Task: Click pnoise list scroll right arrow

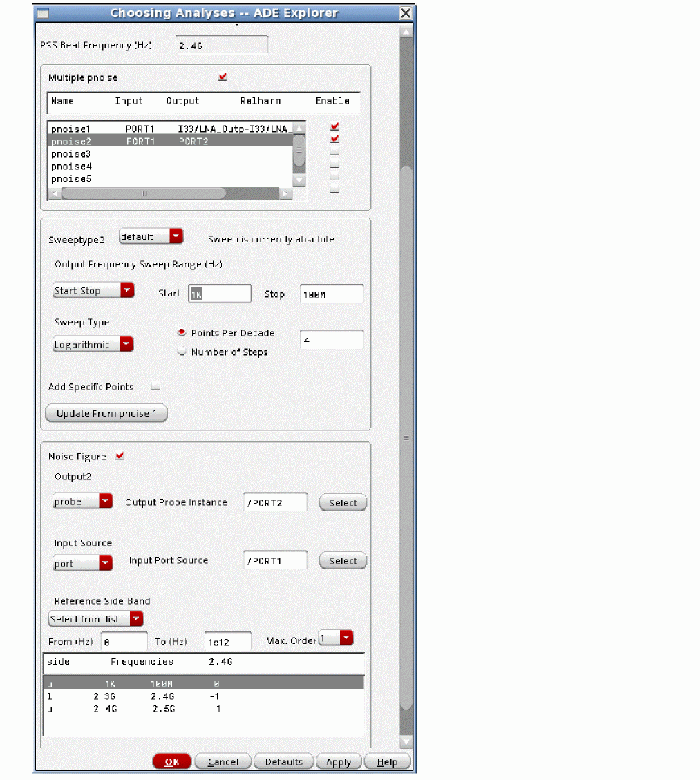Action: tap(285, 193)
